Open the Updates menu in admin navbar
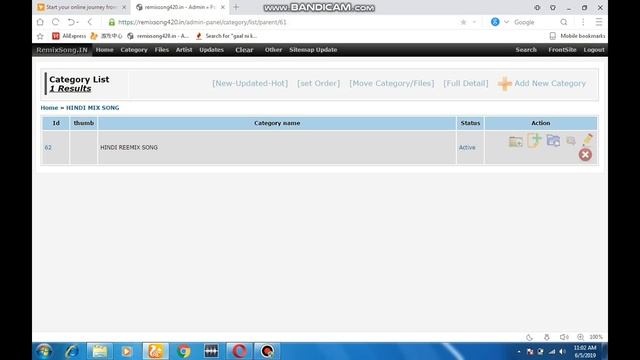Screen dimensions: 640x360 coord(211,50)
